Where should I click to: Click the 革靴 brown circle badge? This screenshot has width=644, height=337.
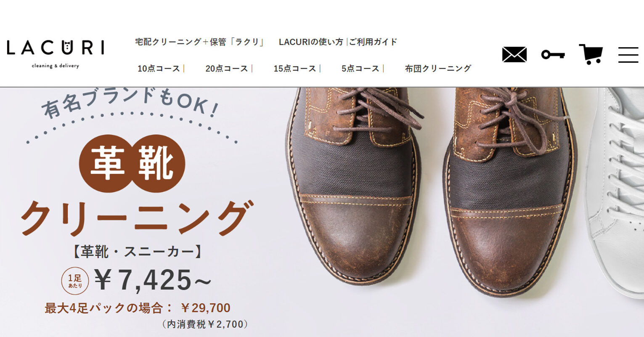(x=132, y=163)
